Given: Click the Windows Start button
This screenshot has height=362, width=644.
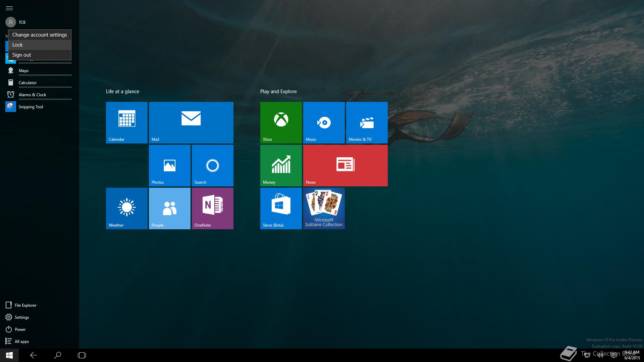Looking at the screenshot, I should [9, 355].
